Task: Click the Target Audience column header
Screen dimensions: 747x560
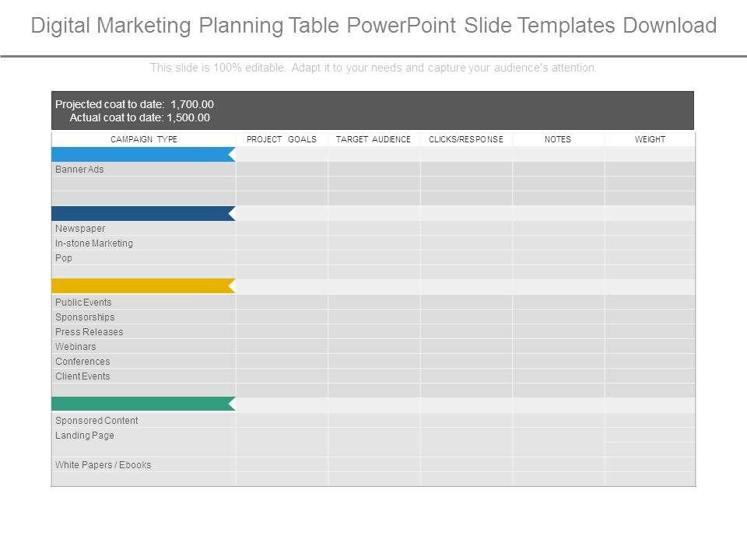Action: (373, 139)
